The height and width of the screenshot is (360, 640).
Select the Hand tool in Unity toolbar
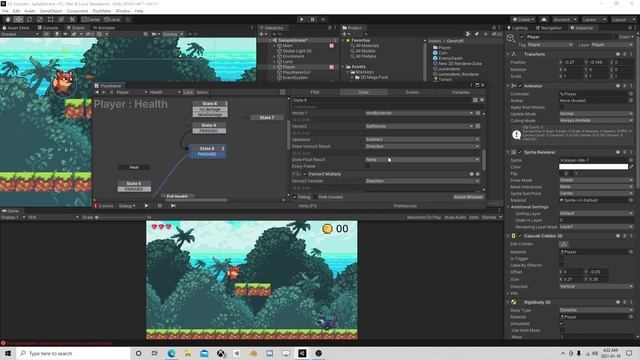(x=8, y=19)
